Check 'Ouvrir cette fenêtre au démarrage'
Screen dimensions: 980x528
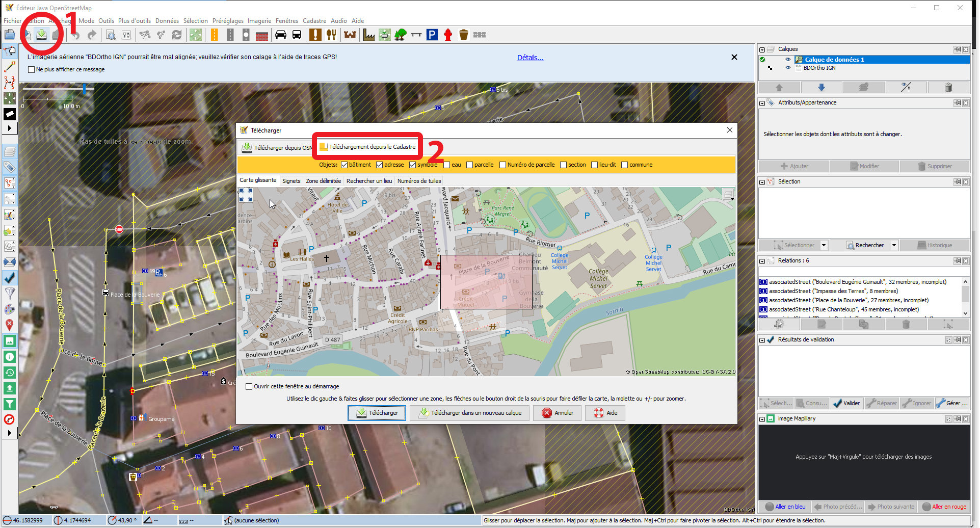[249, 386]
